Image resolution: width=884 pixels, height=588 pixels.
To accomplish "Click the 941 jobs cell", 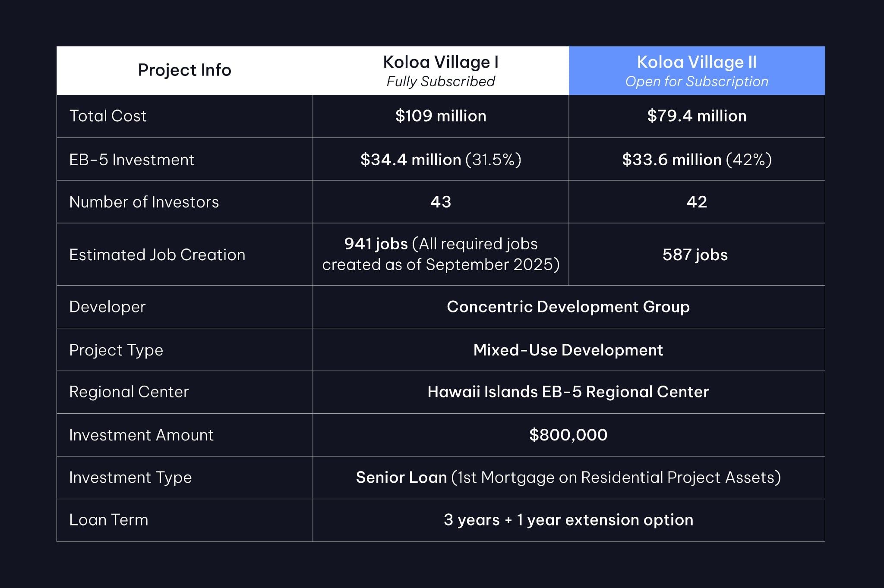I will click(x=441, y=254).
